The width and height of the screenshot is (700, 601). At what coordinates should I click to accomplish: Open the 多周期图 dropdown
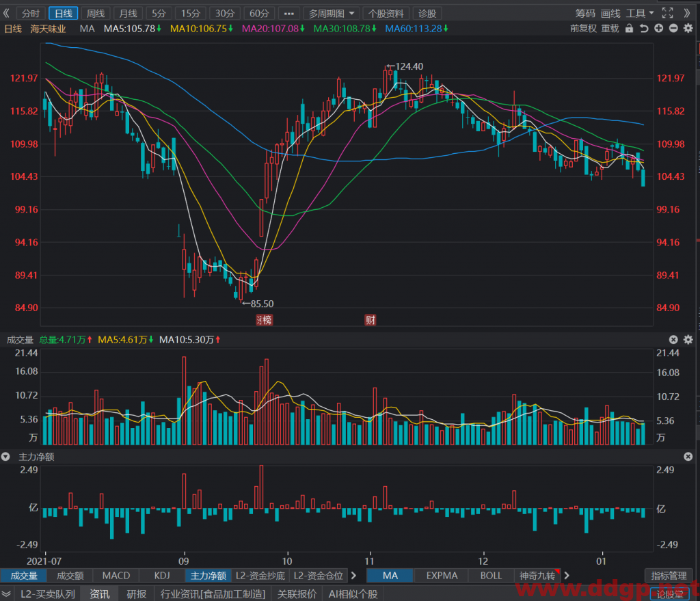tap(331, 14)
